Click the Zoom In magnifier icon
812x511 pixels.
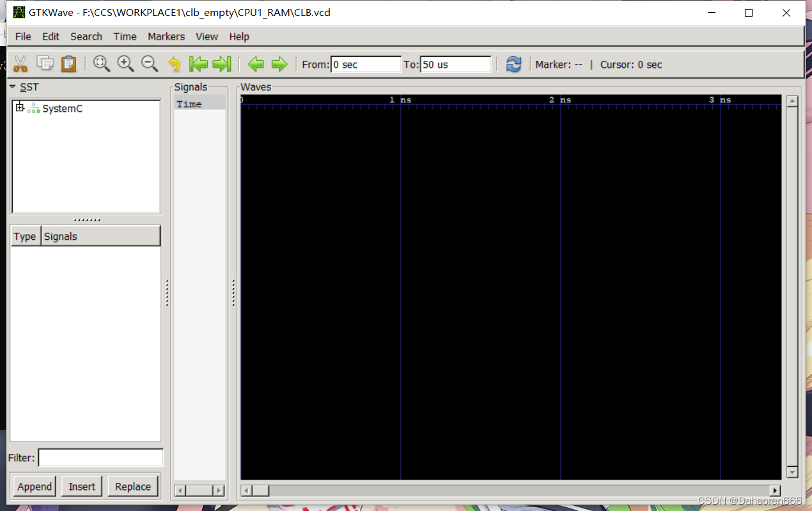[126, 63]
